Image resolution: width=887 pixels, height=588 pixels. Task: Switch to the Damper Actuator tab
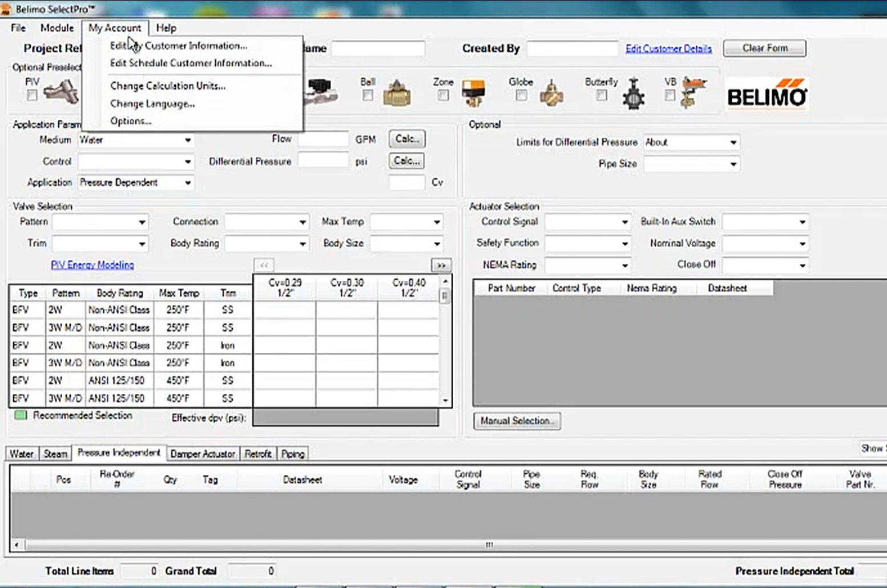tap(203, 454)
